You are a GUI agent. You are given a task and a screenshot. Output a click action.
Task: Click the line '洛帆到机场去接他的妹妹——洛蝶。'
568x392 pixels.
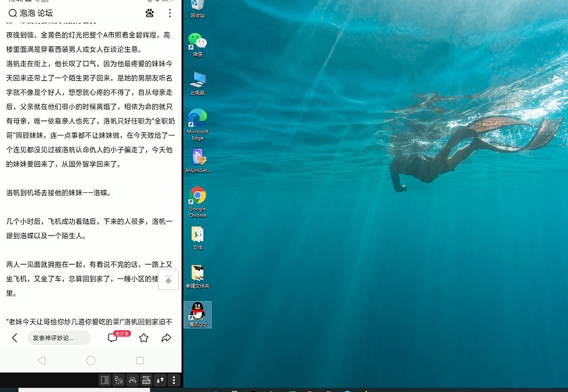click(59, 192)
